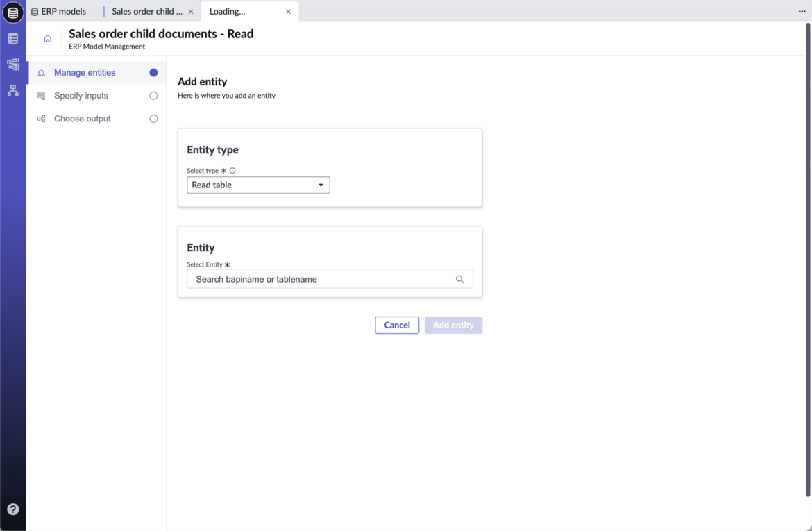Viewport: 812px width, 531px height.
Task: Open the three-dot overflow menu at top right
Action: pos(802,11)
